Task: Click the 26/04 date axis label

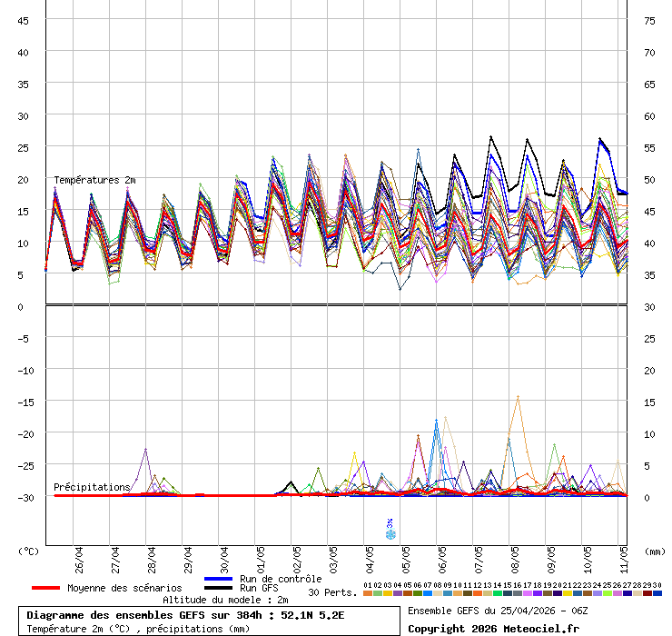Action: click(79, 560)
